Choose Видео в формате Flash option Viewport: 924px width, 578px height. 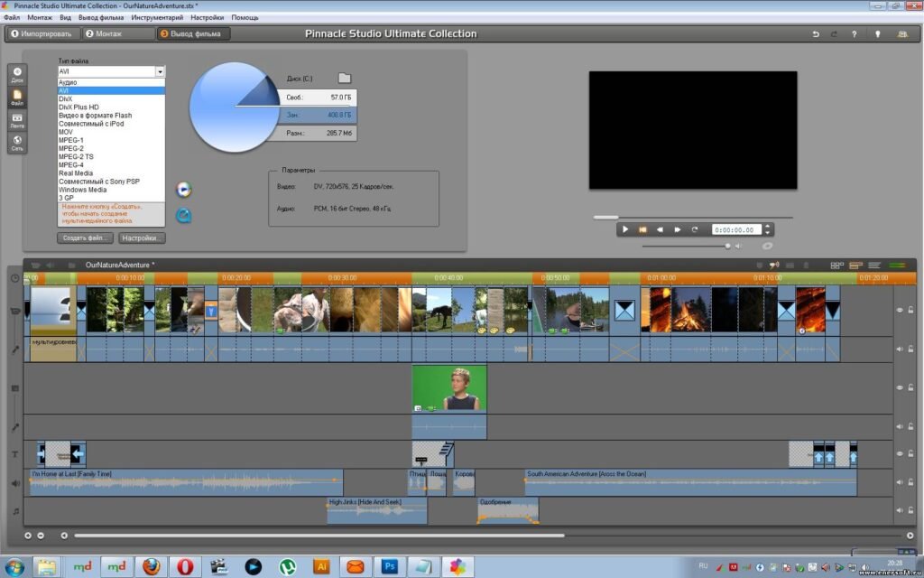pyautogui.click(x=111, y=116)
